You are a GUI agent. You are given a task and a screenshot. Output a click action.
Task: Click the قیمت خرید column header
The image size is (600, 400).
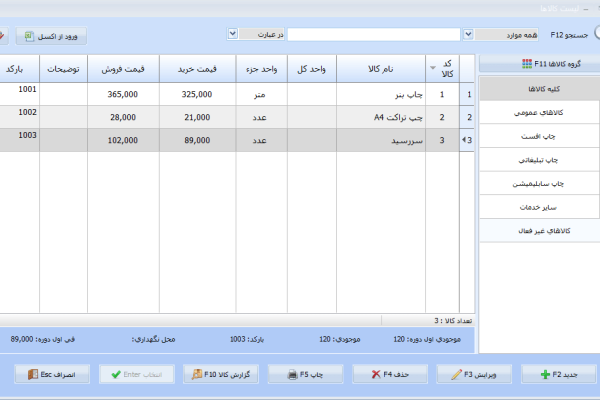click(197, 69)
